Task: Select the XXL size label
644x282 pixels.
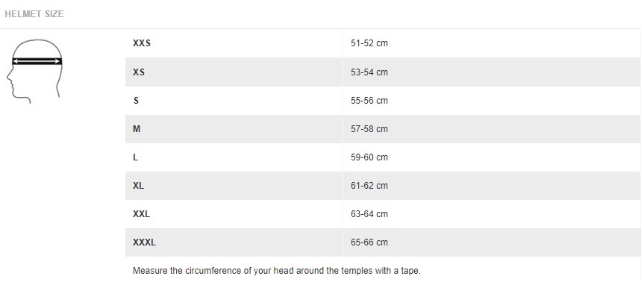Action: 141,214
